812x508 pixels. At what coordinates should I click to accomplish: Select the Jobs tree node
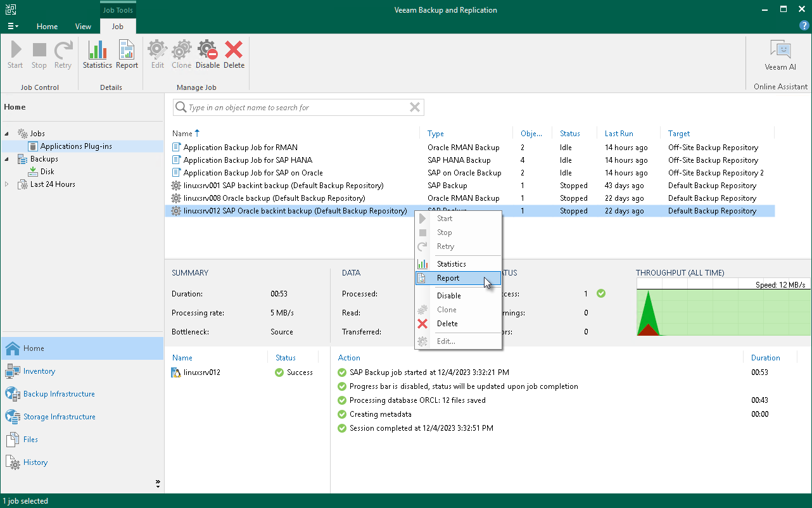pyautogui.click(x=37, y=134)
